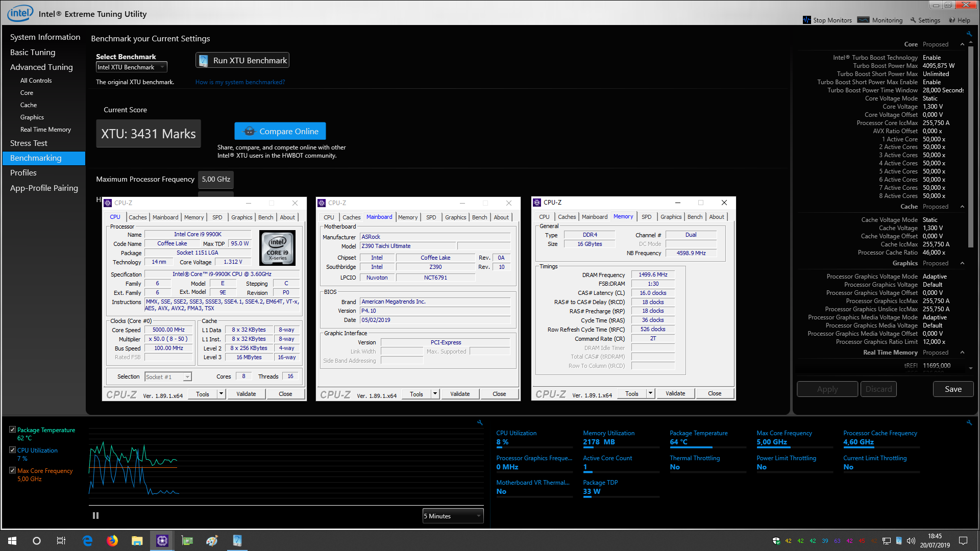Collapse the Core proposed section
This screenshot has width=980, height=551.
pyautogui.click(x=962, y=44)
